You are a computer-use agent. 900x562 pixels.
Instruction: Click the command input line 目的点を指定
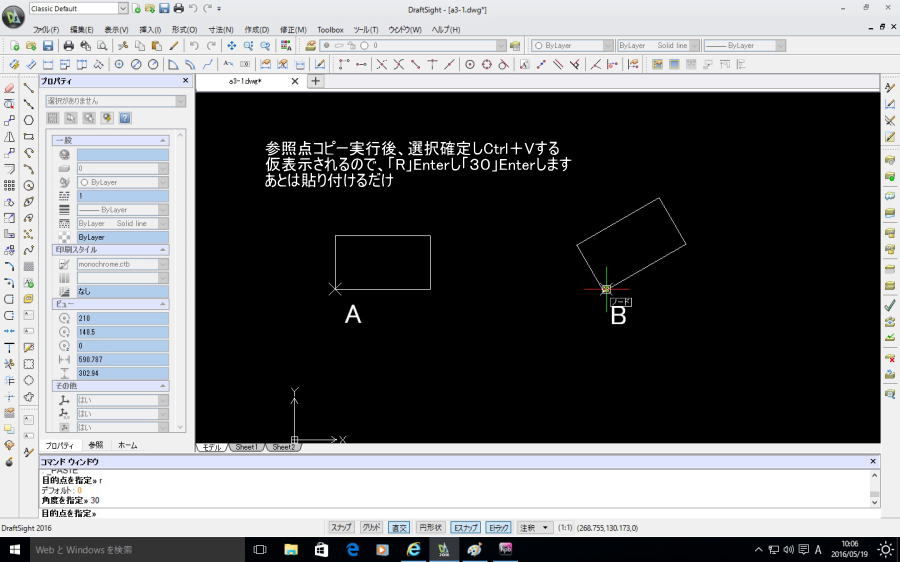(459, 513)
